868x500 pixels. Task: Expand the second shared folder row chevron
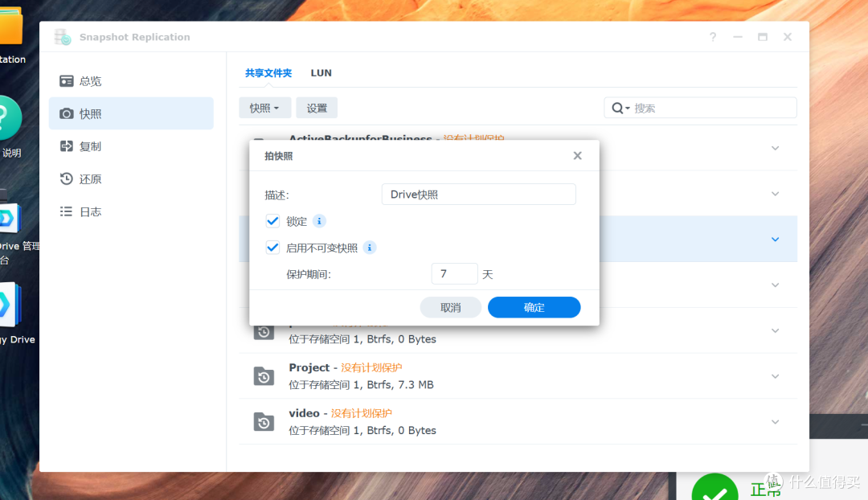point(775,194)
